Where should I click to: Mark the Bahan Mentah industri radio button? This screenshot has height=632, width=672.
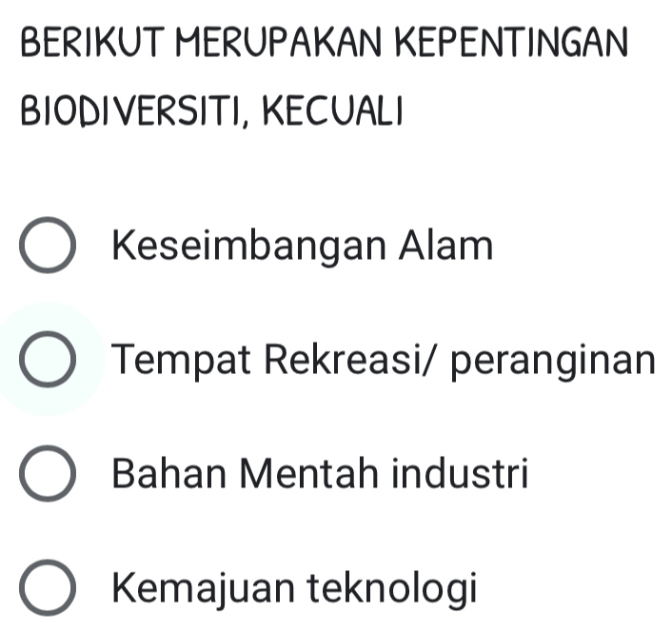48,476
